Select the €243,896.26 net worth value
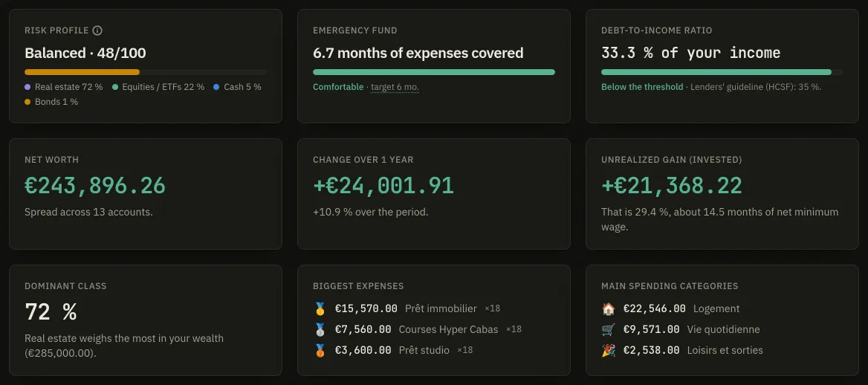 [x=95, y=186]
